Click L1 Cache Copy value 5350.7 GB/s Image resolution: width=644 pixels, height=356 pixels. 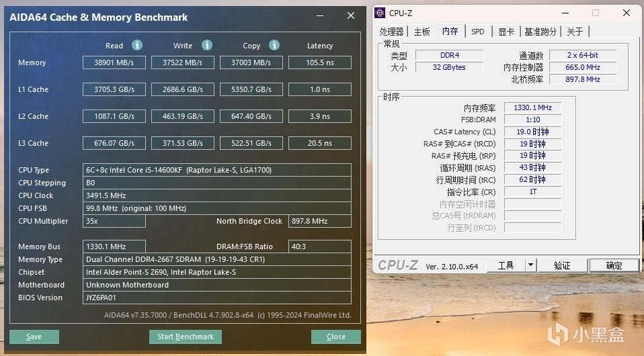251,89
